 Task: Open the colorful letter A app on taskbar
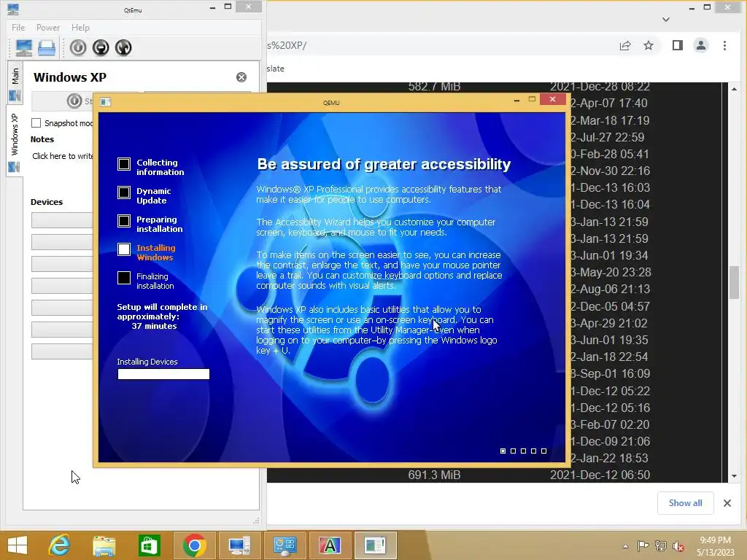[x=330, y=545]
